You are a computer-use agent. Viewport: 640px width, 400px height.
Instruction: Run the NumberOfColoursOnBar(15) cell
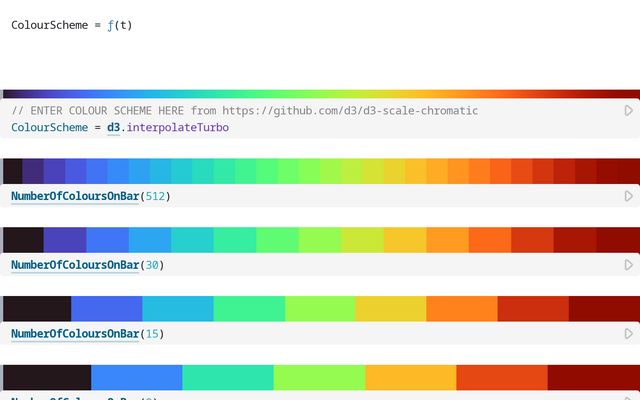pyautogui.click(x=629, y=334)
